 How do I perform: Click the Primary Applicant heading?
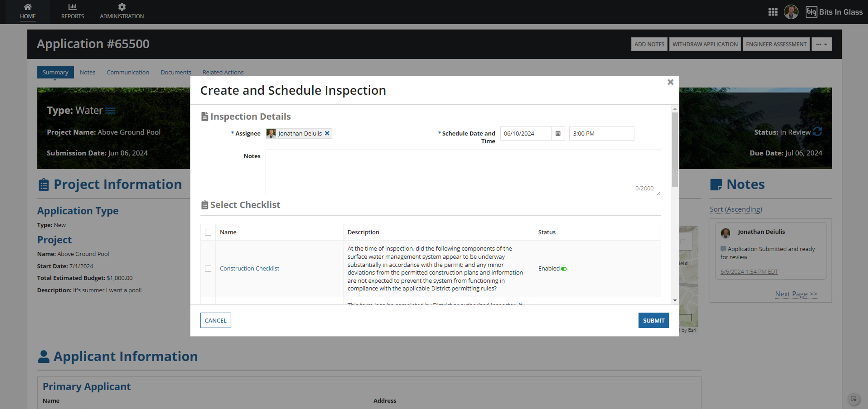87,386
